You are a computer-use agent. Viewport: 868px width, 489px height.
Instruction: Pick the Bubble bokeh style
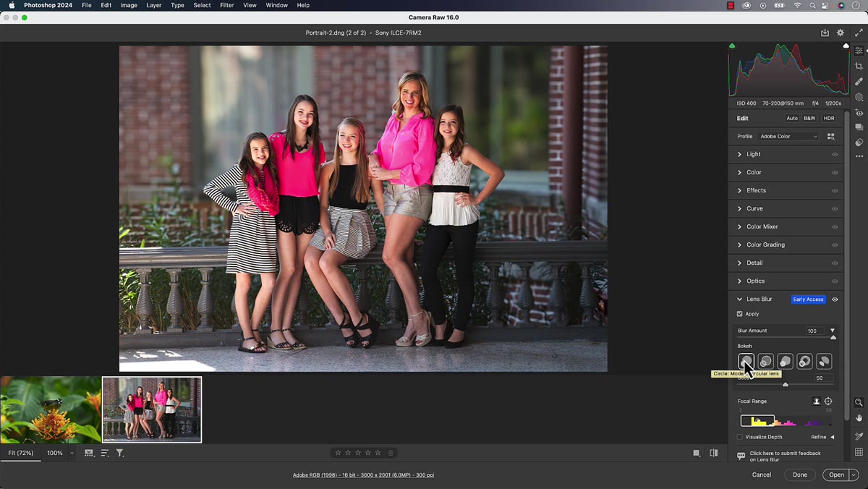[765, 361]
